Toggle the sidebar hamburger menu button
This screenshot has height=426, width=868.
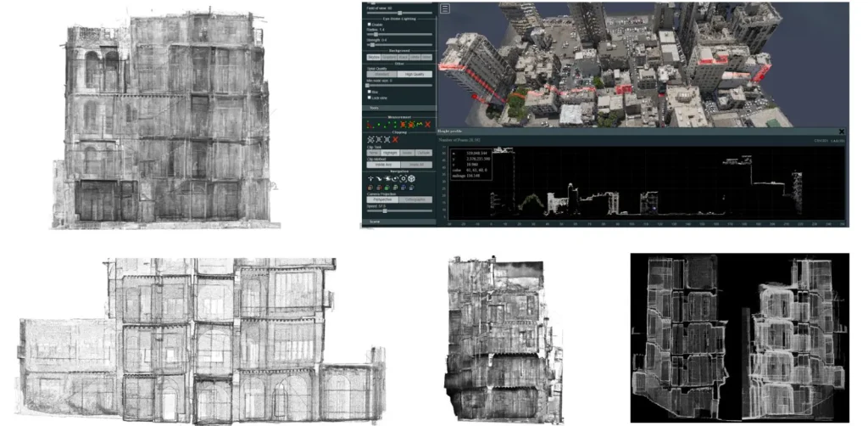click(x=445, y=9)
